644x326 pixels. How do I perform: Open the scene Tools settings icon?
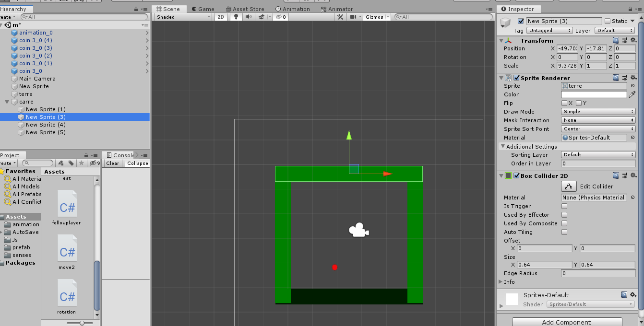click(340, 17)
